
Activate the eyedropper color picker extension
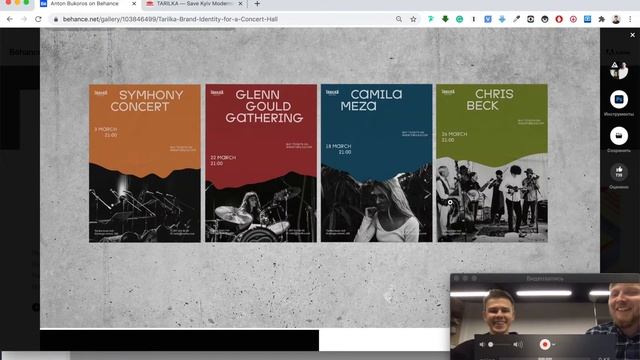516,19
